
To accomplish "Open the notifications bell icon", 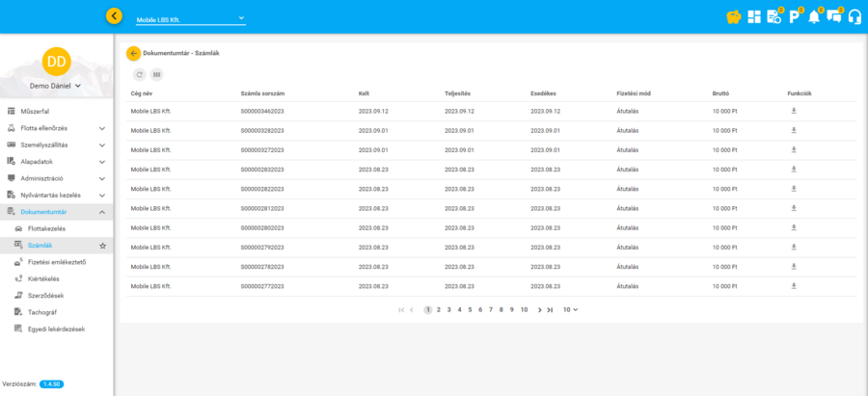I will coord(814,16).
